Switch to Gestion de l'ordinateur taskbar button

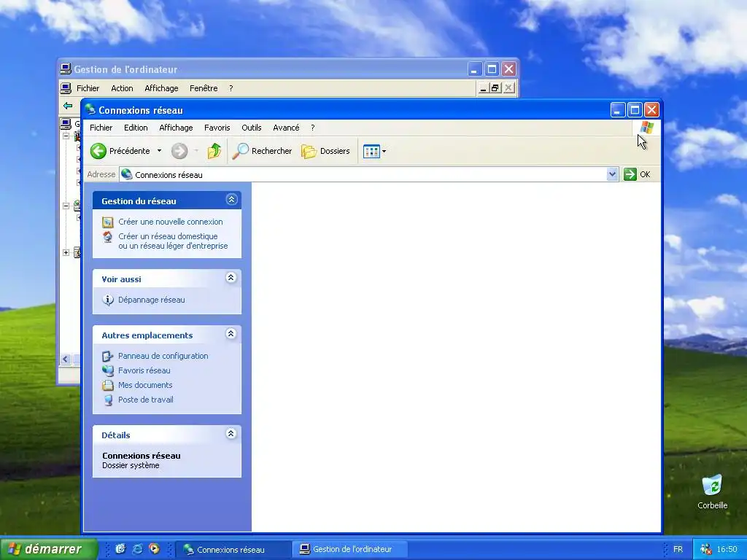349,549
